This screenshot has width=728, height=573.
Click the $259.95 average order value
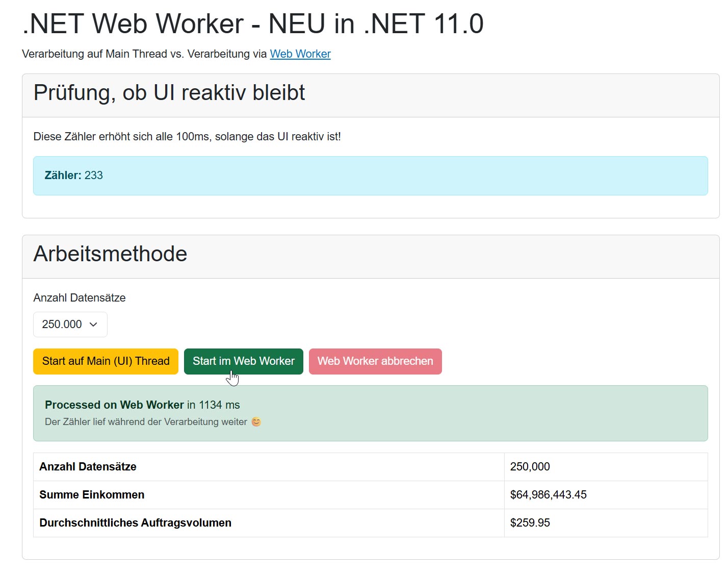pos(530,522)
